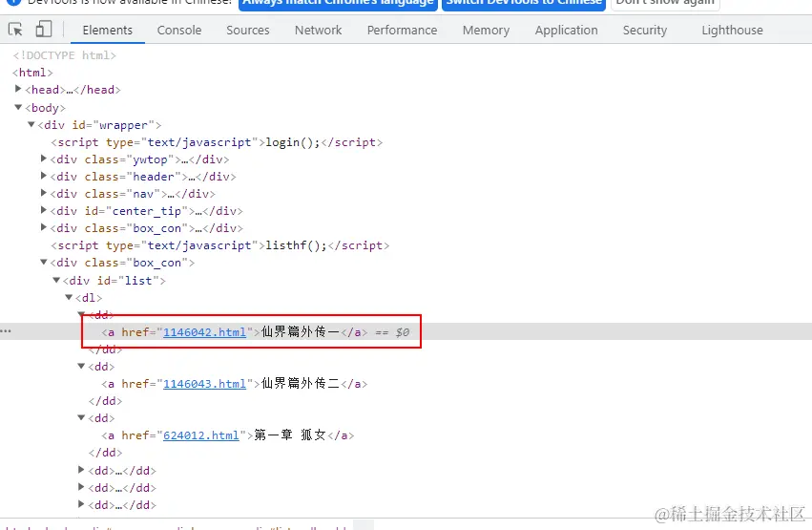The image size is (812, 530).
Task: Collapse the body element node
Action: pyautogui.click(x=18, y=107)
